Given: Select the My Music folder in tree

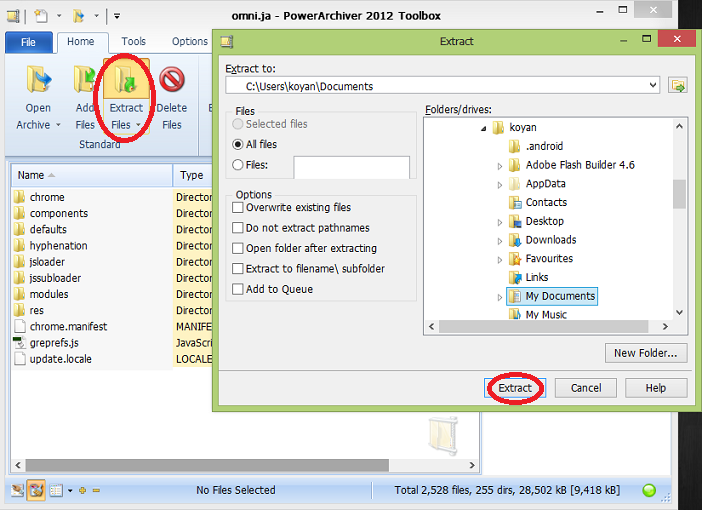Looking at the screenshot, I should (546, 315).
